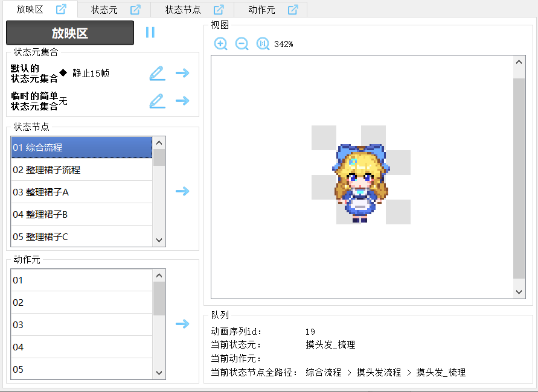Click arrow next to the 状态节点 list
Screen dimensions: 538x392
182,191
